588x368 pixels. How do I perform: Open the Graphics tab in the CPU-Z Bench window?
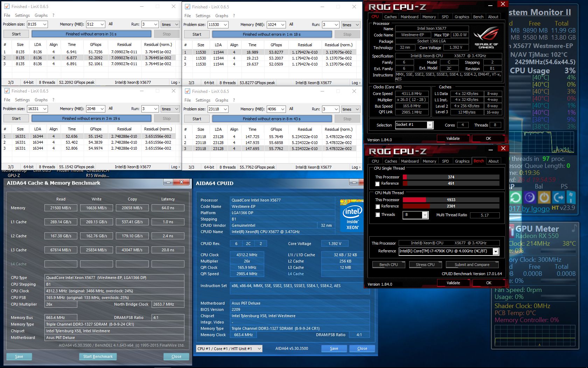point(462,161)
